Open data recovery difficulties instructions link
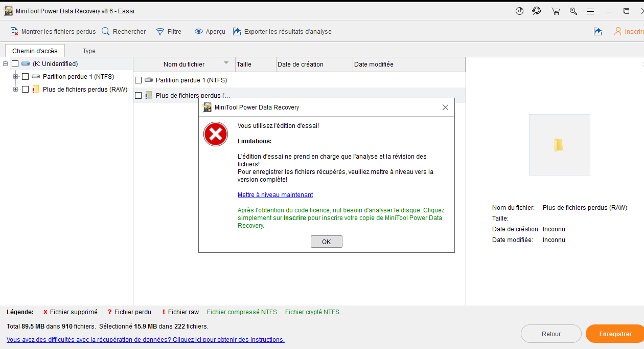 click(146, 340)
